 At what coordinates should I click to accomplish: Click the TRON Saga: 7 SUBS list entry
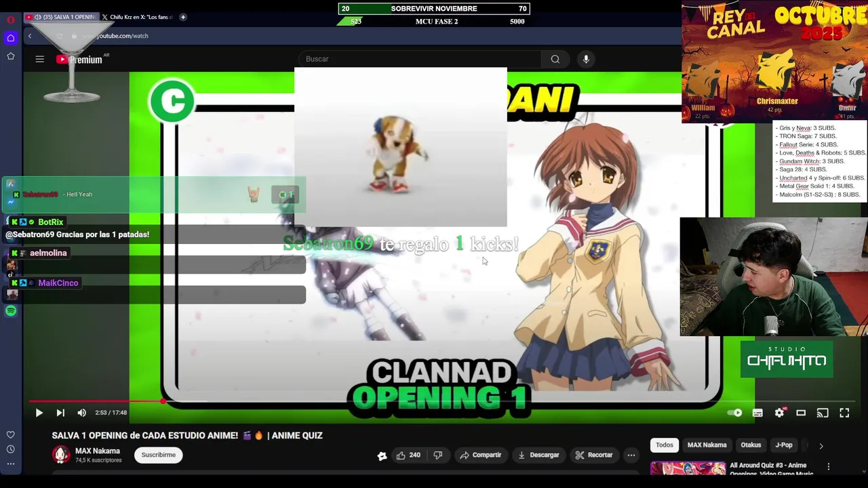click(x=808, y=136)
